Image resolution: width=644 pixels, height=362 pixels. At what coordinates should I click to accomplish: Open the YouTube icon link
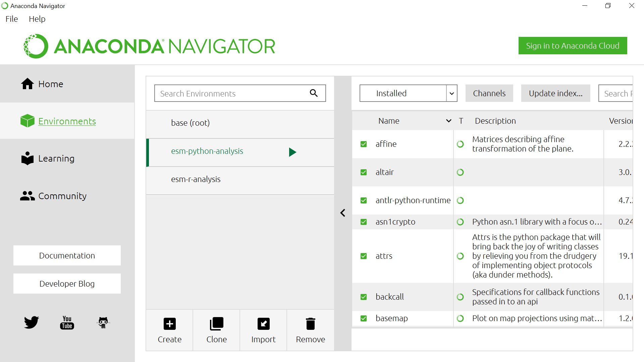(x=67, y=322)
